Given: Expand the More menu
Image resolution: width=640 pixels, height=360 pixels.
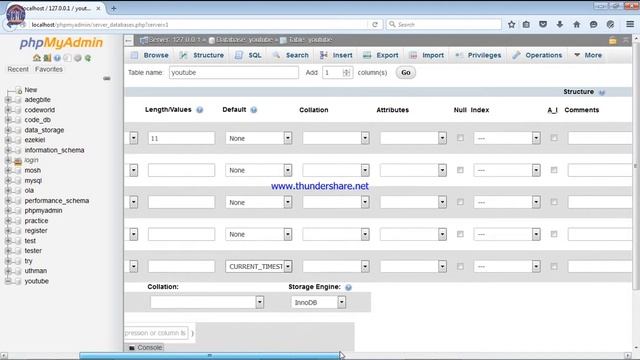Looking at the screenshot, I should pos(588,55).
